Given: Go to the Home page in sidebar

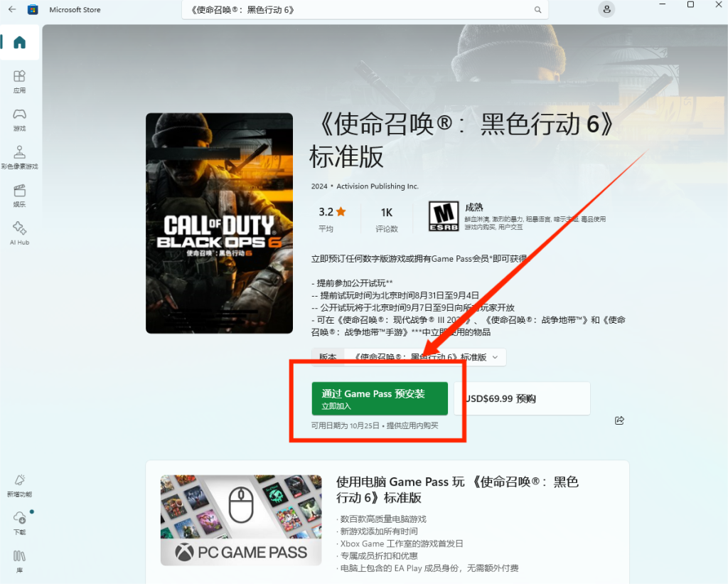Looking at the screenshot, I should click(x=19, y=43).
